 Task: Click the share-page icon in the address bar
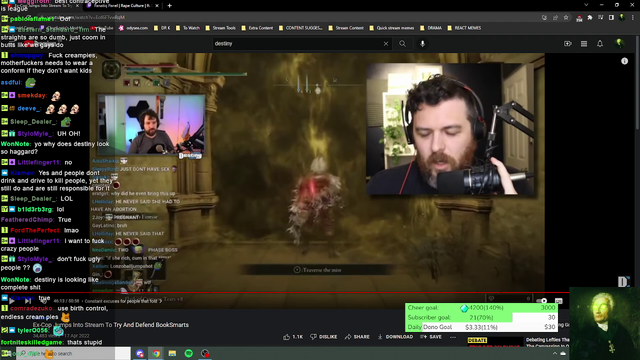(x=555, y=18)
